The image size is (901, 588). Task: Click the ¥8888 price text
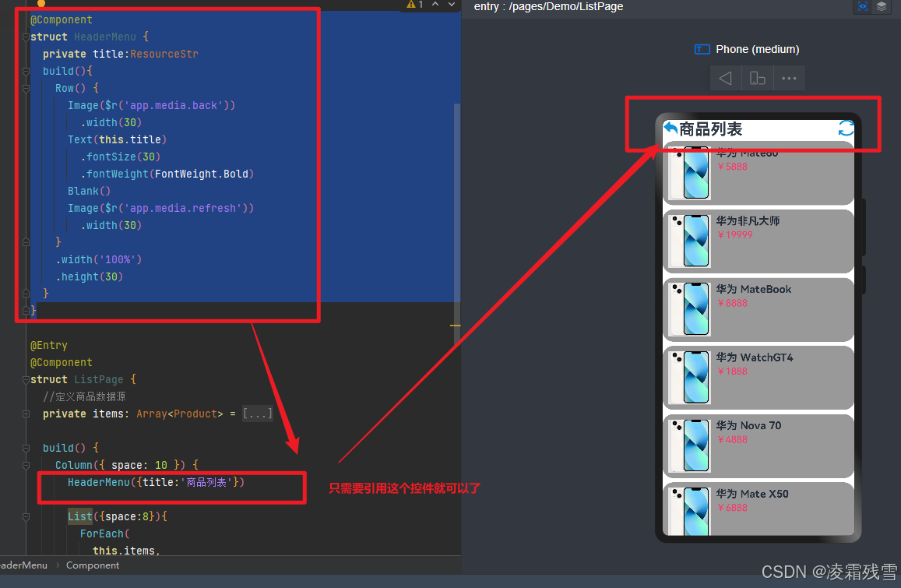pos(732,304)
